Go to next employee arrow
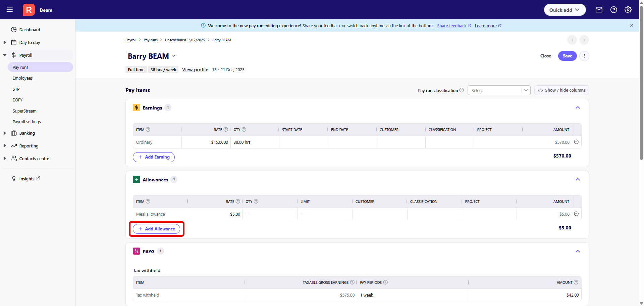Image resolution: width=644 pixels, height=306 pixels. tap(584, 40)
